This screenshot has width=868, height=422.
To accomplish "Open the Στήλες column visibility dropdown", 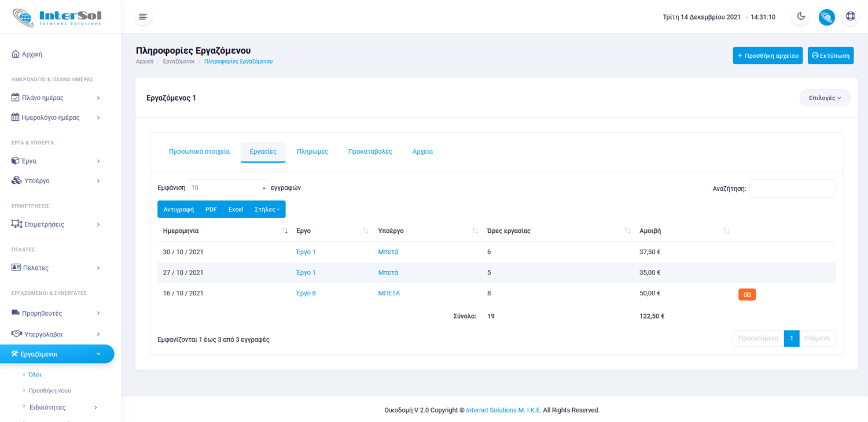I will point(270,209).
